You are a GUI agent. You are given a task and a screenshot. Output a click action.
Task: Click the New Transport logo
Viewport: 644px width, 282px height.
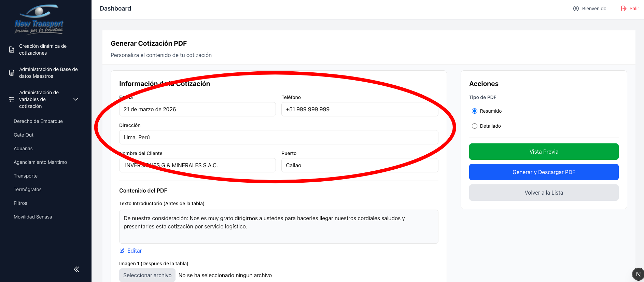[x=39, y=19]
